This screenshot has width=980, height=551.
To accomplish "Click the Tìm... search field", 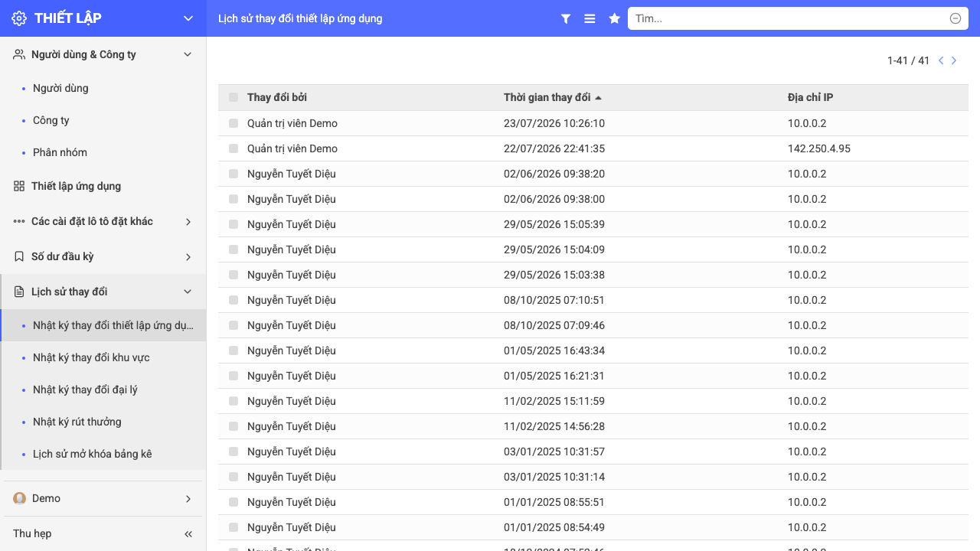I will pyautogui.click(x=790, y=18).
